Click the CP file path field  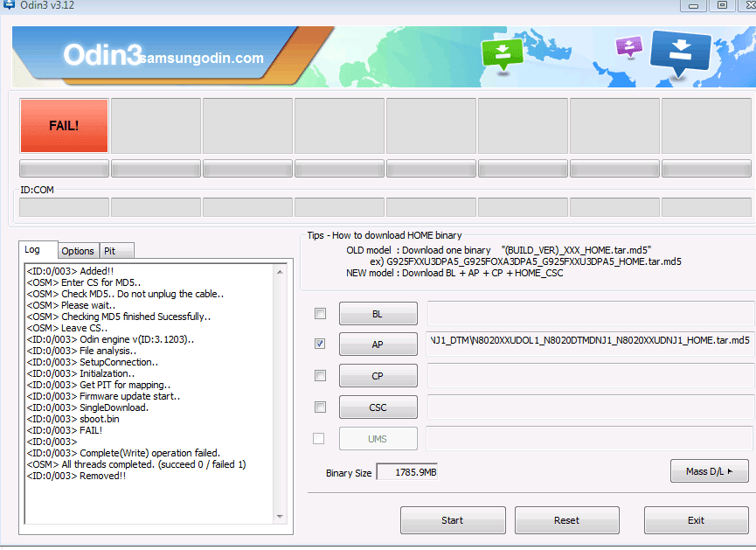point(590,375)
